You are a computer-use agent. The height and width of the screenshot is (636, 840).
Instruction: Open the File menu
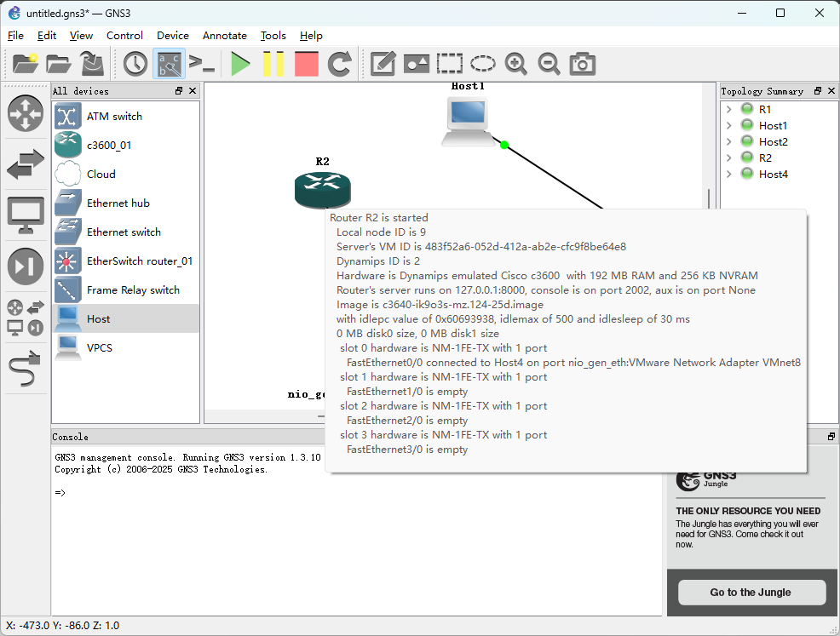(15, 36)
